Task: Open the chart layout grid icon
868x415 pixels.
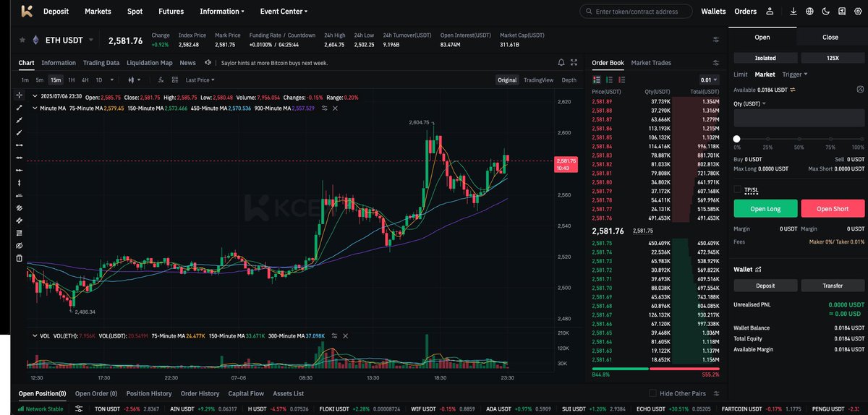Action: click(x=175, y=80)
